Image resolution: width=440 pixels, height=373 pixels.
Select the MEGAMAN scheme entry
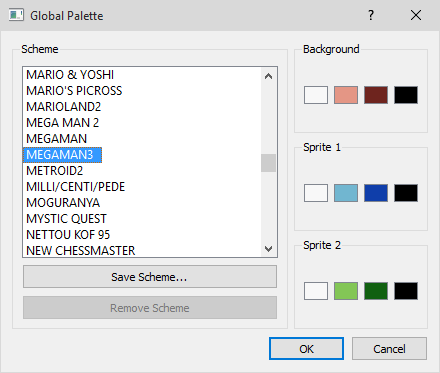click(56, 139)
